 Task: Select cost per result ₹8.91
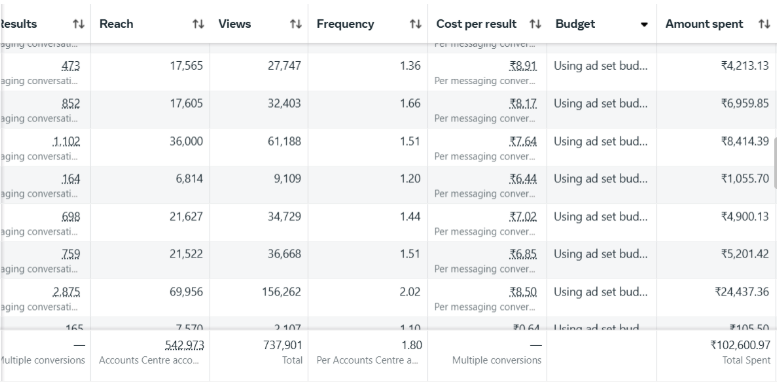coord(523,66)
